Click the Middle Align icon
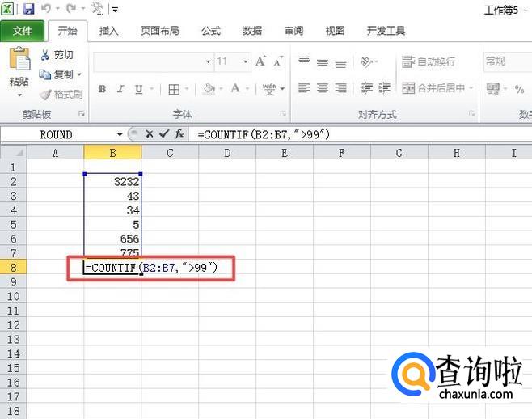 coord(323,62)
